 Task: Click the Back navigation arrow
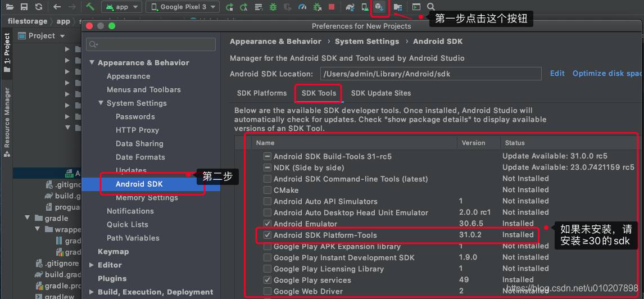57,7
